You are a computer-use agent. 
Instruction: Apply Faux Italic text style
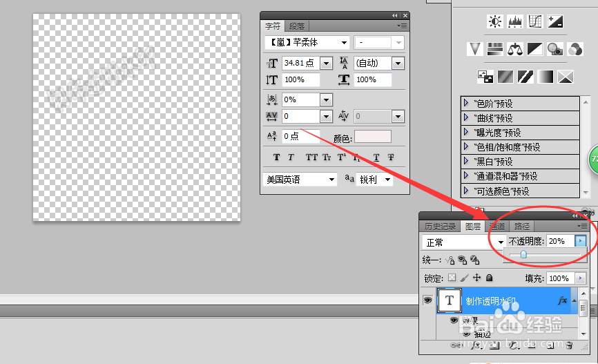(x=291, y=157)
